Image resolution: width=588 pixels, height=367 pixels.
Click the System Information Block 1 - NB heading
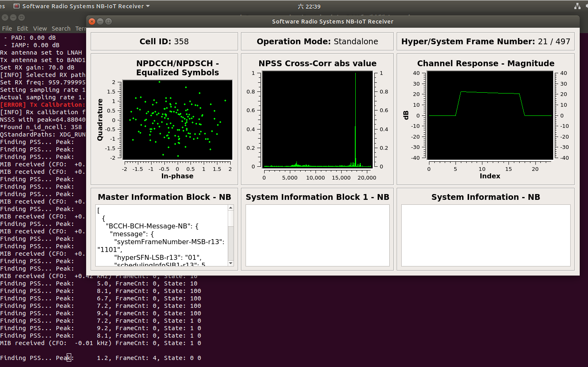[317, 197]
